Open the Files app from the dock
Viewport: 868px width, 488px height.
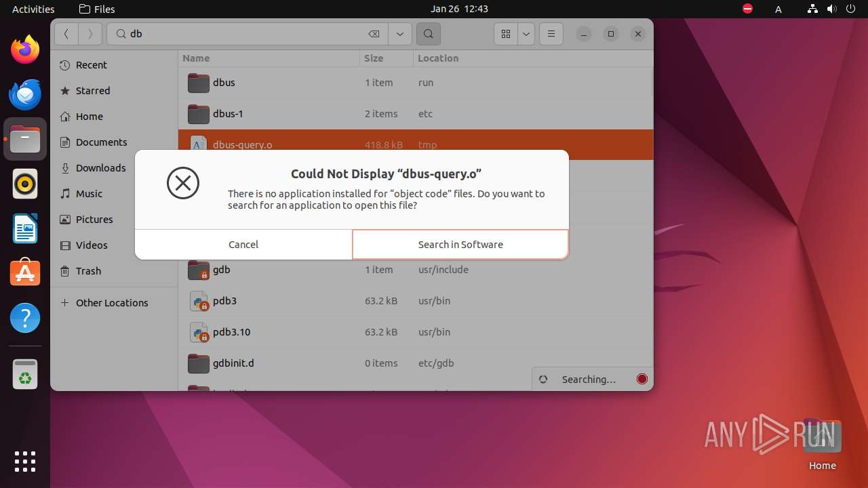pos(25,139)
